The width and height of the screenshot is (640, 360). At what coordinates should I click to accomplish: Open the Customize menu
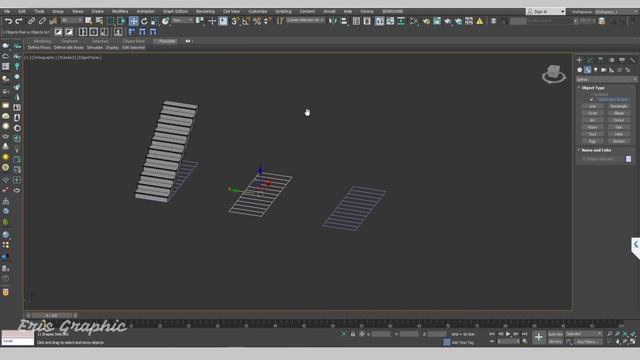tap(258, 11)
